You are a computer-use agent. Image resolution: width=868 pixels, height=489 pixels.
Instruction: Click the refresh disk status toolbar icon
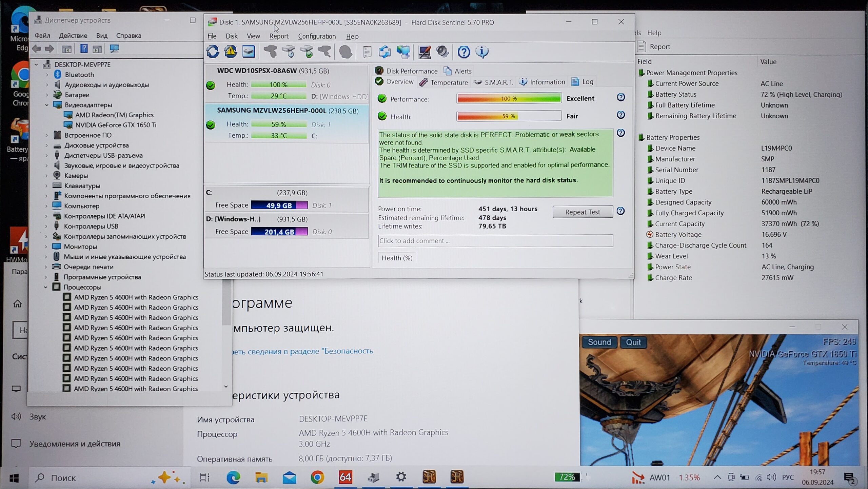[213, 52]
